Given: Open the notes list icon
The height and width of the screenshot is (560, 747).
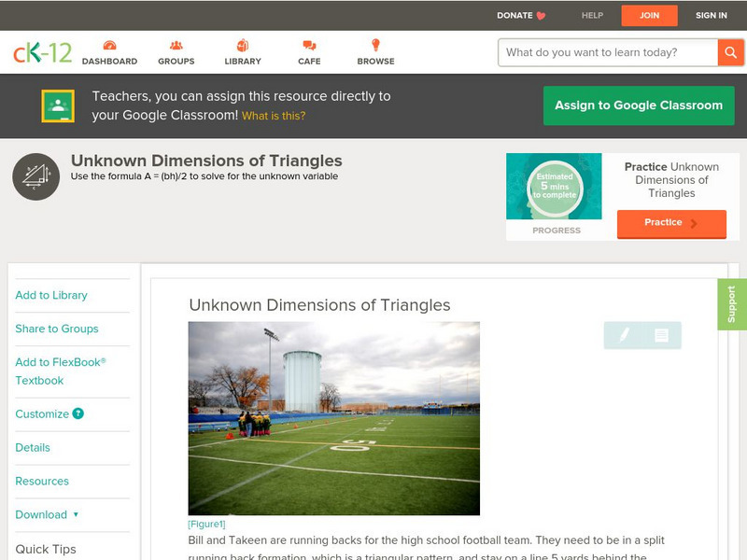Looking at the screenshot, I should coord(661,335).
